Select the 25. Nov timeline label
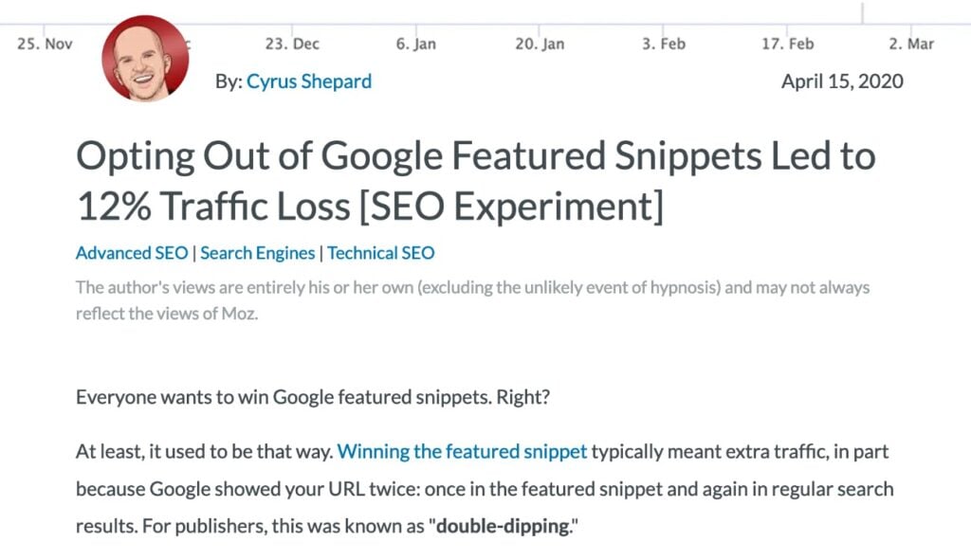 (x=45, y=44)
